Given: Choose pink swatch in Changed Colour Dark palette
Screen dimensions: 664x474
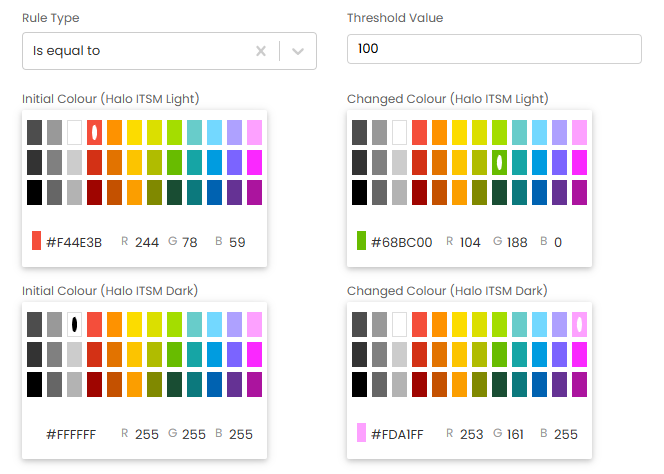Looking at the screenshot, I should [579, 324].
